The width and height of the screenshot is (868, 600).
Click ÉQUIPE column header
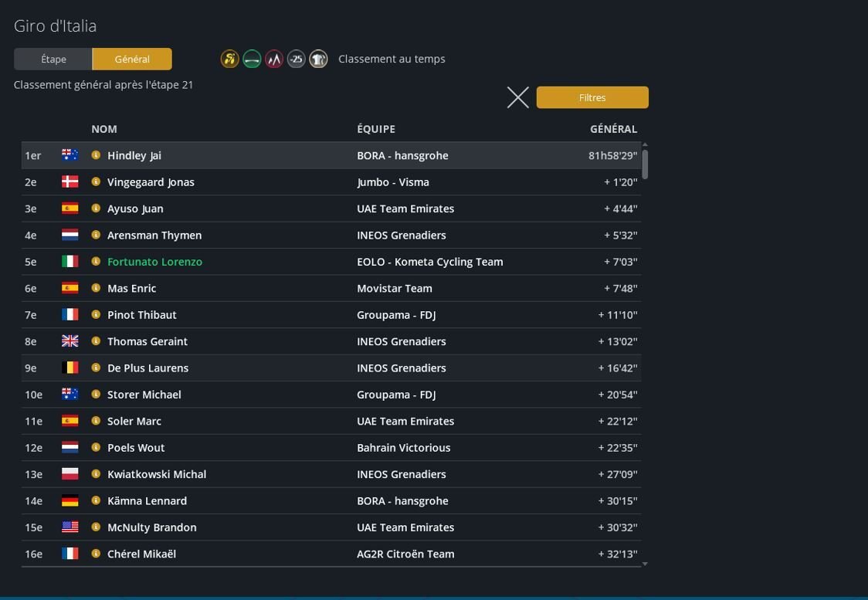[x=376, y=129]
